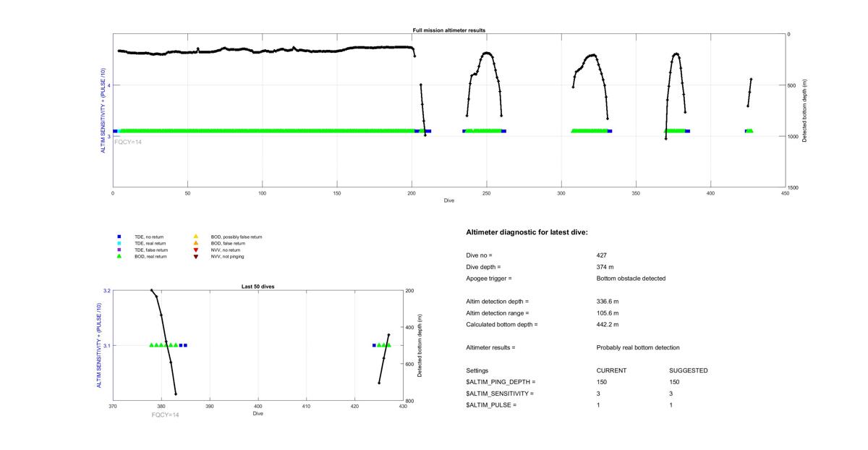Click the 3.2 tick on the bottom plot sensitivity axis
Viewport: 868px width, 450px height.
(106, 291)
